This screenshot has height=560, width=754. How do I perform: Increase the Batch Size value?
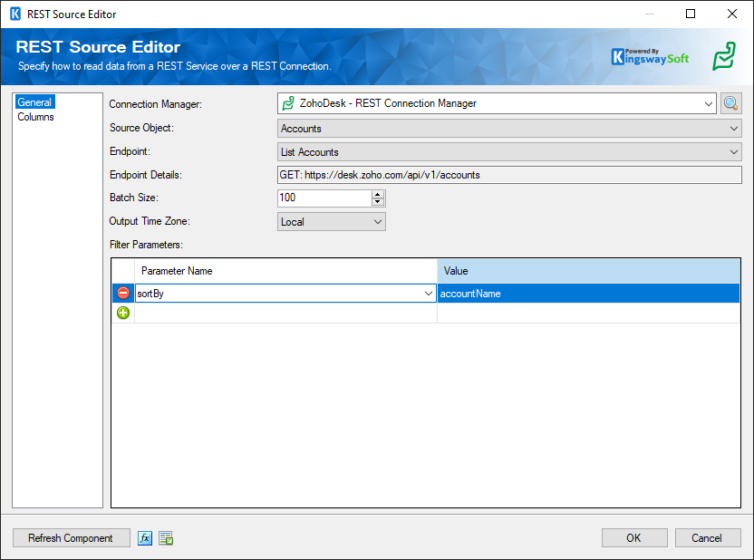click(x=378, y=194)
